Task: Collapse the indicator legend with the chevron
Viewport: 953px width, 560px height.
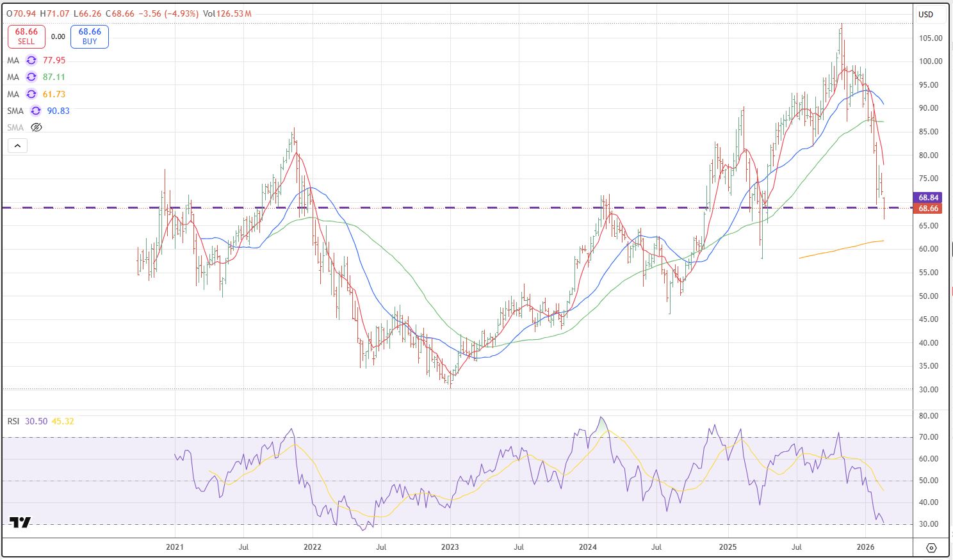Action: (17, 146)
